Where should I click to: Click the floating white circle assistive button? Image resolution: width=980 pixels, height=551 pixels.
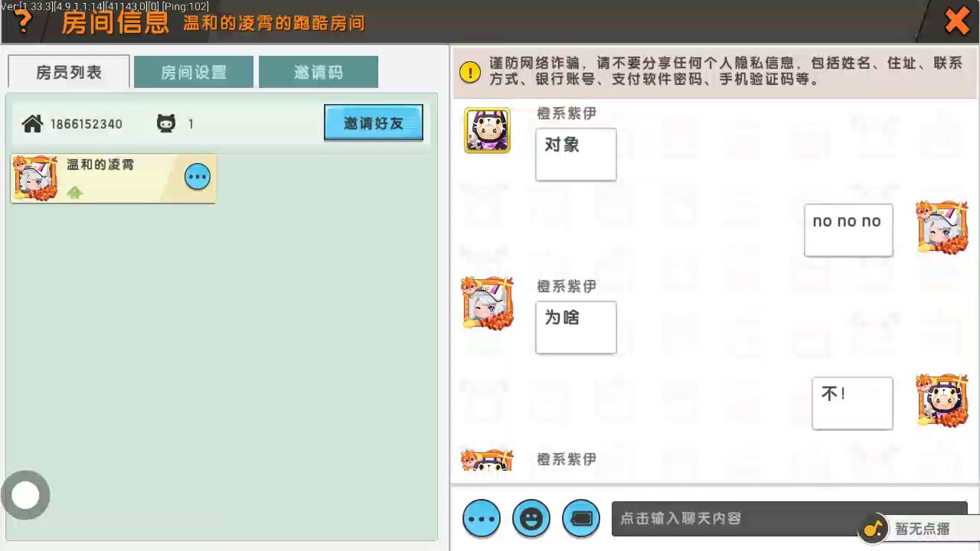click(x=25, y=495)
